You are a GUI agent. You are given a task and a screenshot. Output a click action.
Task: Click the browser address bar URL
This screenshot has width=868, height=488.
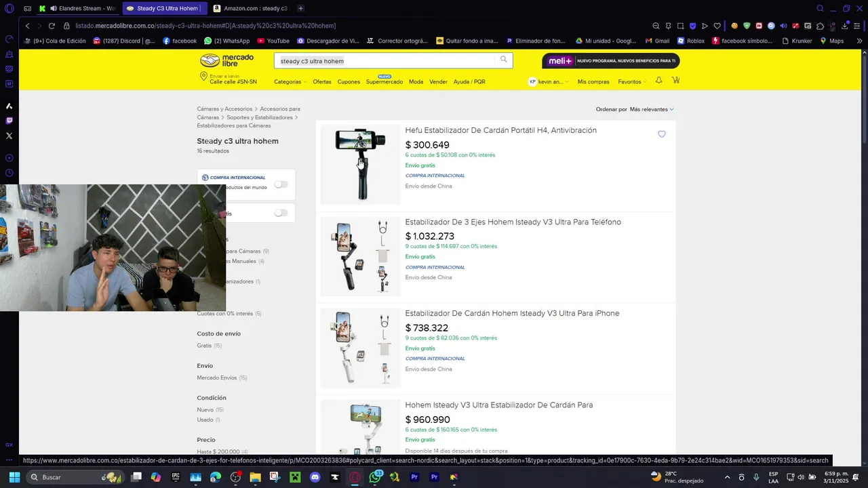point(205,26)
